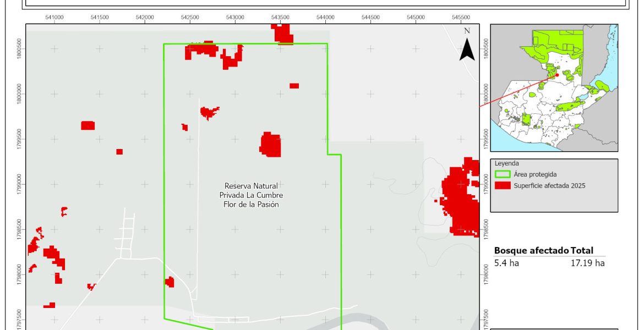Click the green Área protegida legend symbol
Image resolution: width=644 pixels, height=330 pixels.
tap(503, 174)
